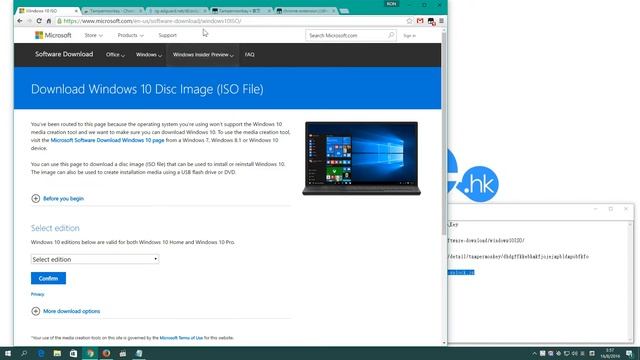Image resolution: width=640 pixels, height=360 pixels.
Task: Click the browser address bar URL
Action: click(x=152, y=21)
